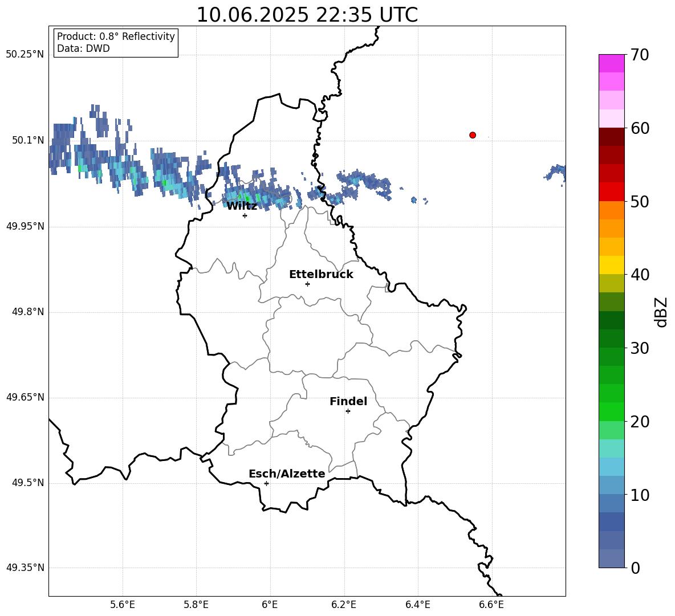Click the colorbar tick label 50
This screenshot has width=675, height=616.
[640, 201]
